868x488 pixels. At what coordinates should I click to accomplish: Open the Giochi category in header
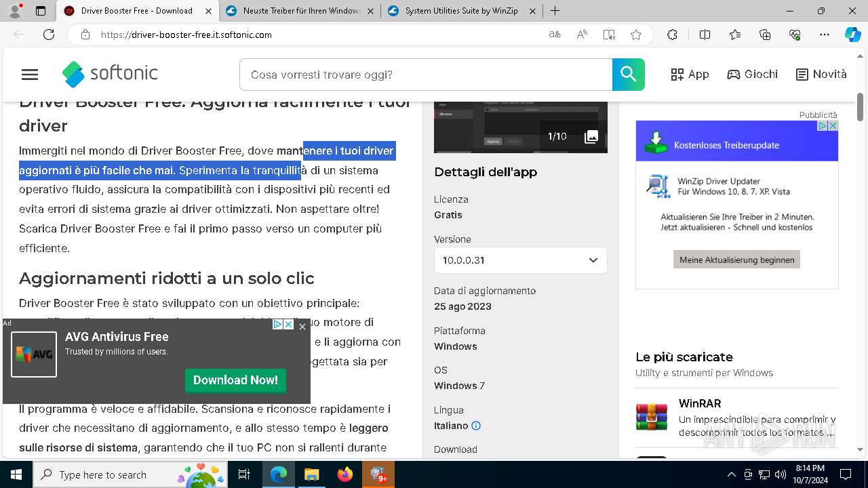click(752, 75)
